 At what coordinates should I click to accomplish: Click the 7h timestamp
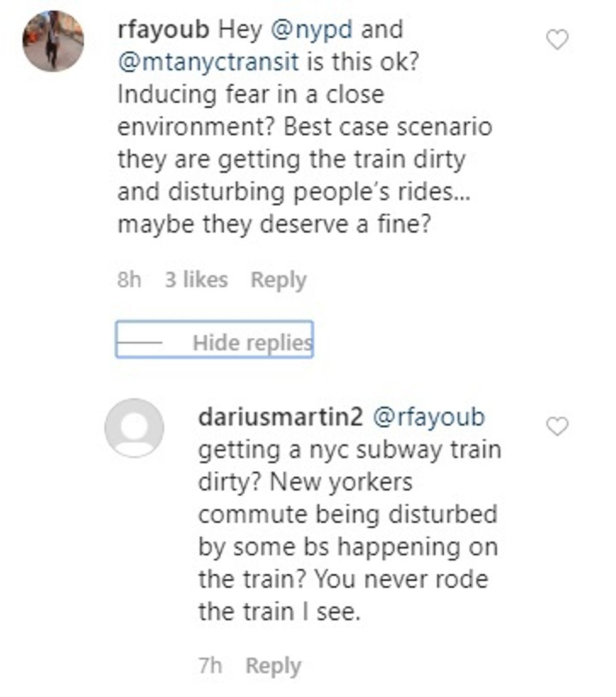[x=210, y=666]
